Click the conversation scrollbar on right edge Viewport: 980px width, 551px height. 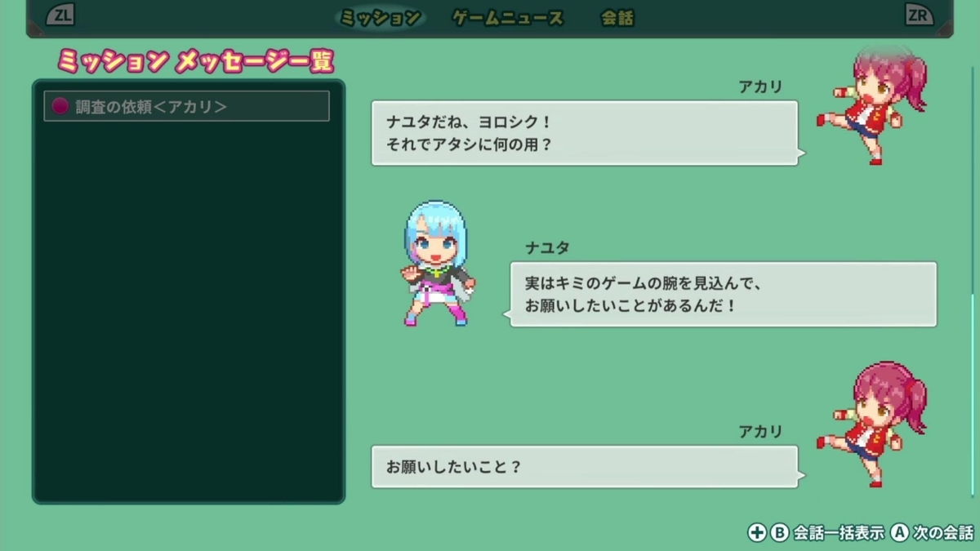(972, 394)
